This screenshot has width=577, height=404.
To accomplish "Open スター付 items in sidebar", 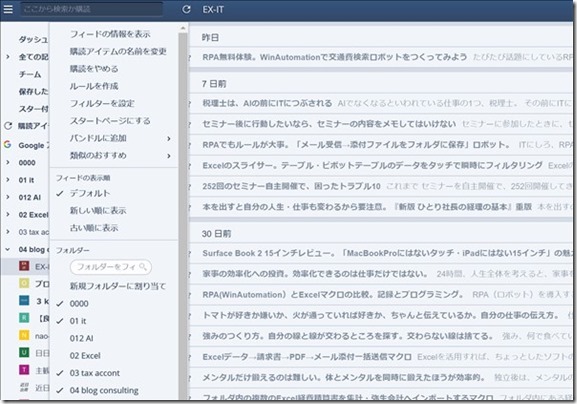I will pos(33,109).
